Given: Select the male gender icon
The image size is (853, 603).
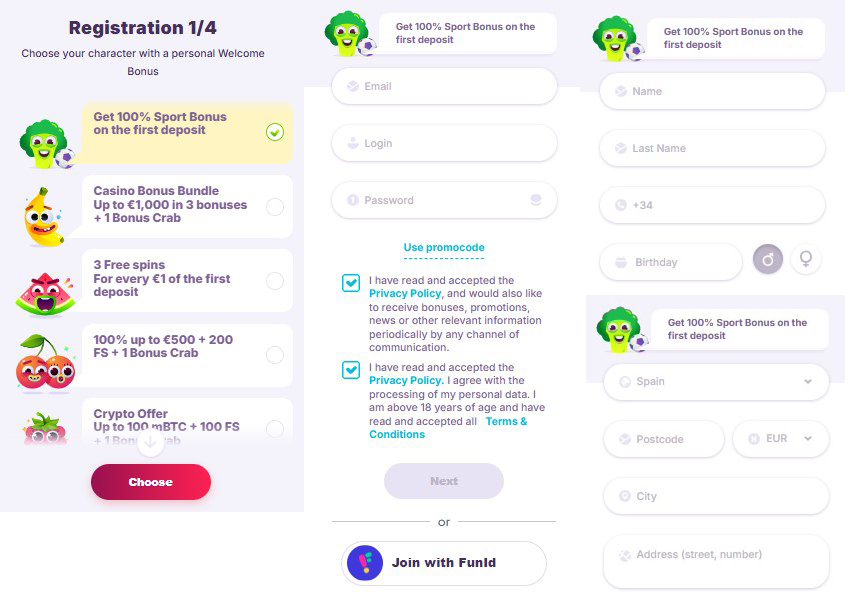Looking at the screenshot, I should [768, 259].
